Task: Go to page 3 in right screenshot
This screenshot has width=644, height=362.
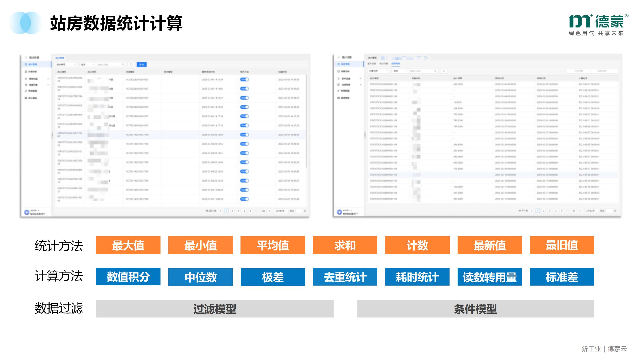Action: pos(550,211)
